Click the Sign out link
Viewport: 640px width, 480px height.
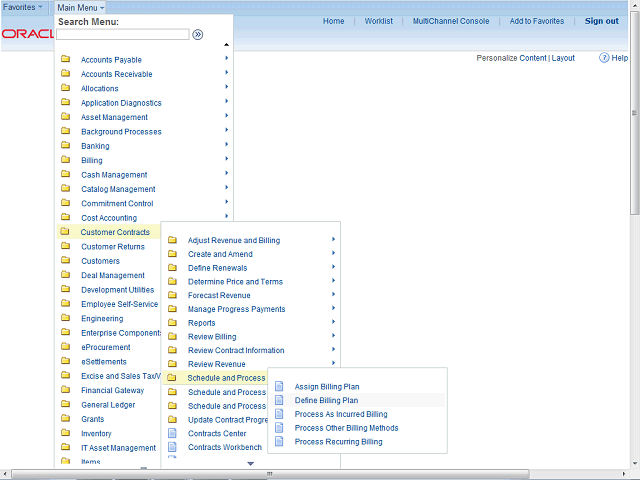(601, 21)
